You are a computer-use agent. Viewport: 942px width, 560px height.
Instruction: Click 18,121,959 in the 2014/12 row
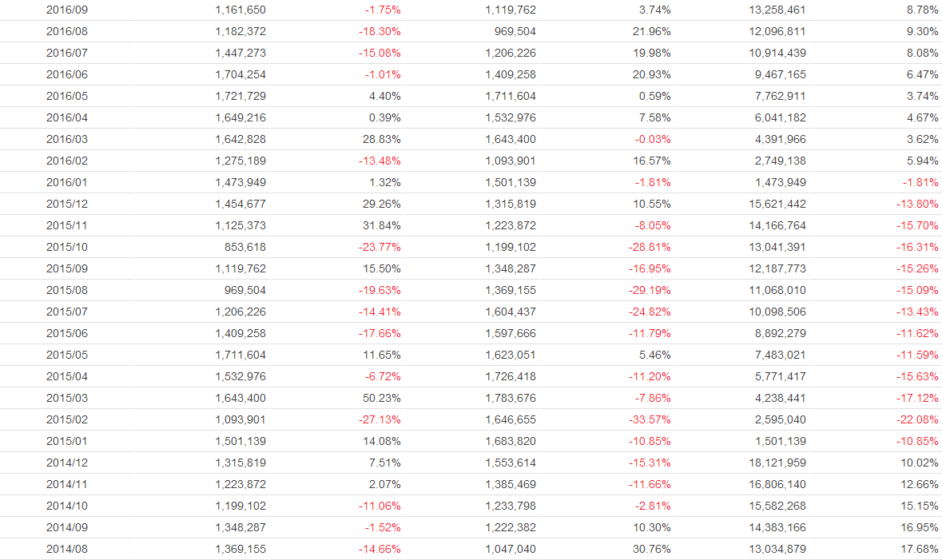775,463
